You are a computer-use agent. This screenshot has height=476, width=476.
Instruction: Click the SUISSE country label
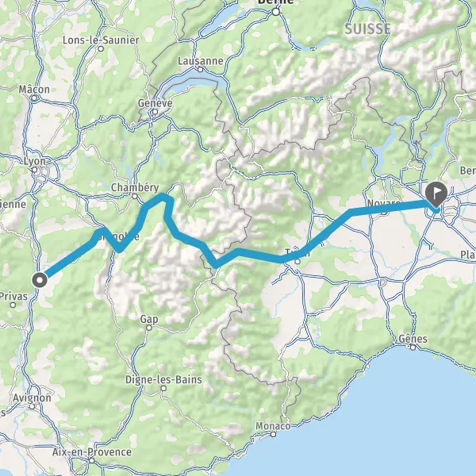(x=367, y=29)
